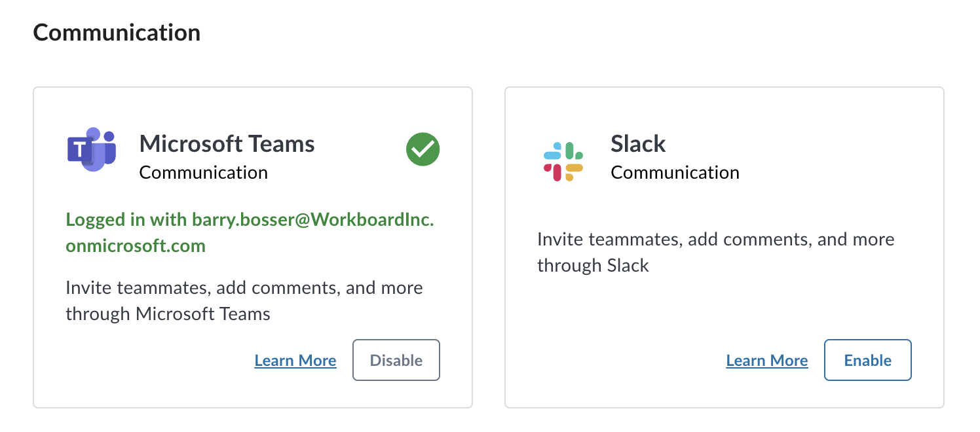Click Slack "Invite teammates, add comments" description
The height and width of the screenshot is (432, 980).
tap(716, 240)
